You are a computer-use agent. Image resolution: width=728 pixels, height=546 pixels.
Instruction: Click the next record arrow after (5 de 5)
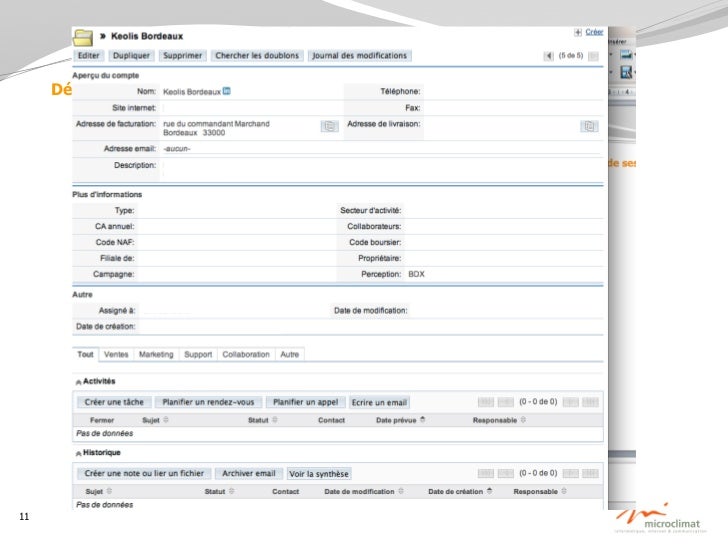point(593,56)
